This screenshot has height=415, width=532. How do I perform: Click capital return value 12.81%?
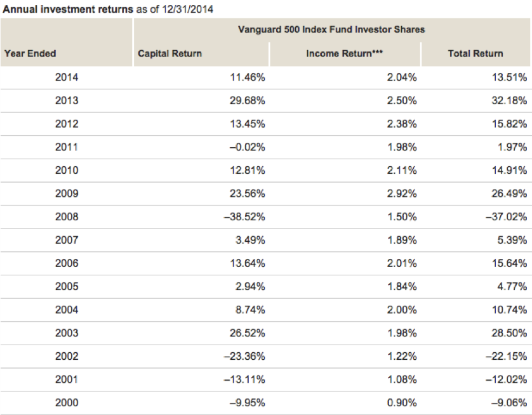[x=248, y=170]
